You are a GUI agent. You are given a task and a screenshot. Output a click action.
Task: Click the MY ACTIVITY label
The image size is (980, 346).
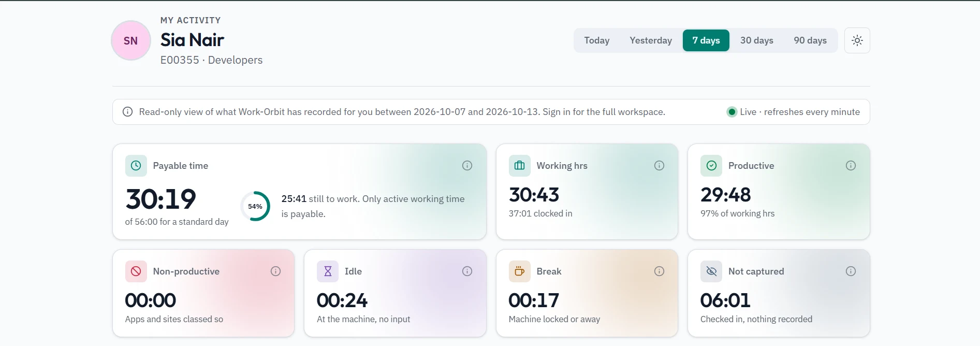[191, 20]
